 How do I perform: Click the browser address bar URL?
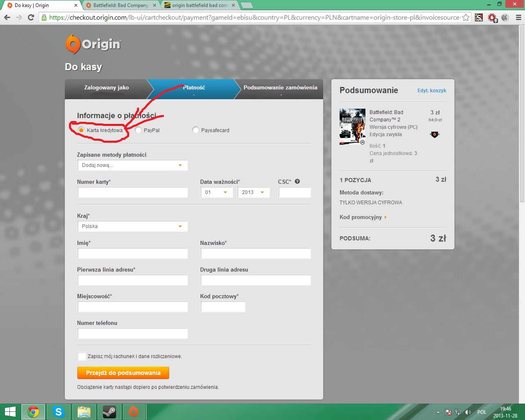click(x=254, y=17)
